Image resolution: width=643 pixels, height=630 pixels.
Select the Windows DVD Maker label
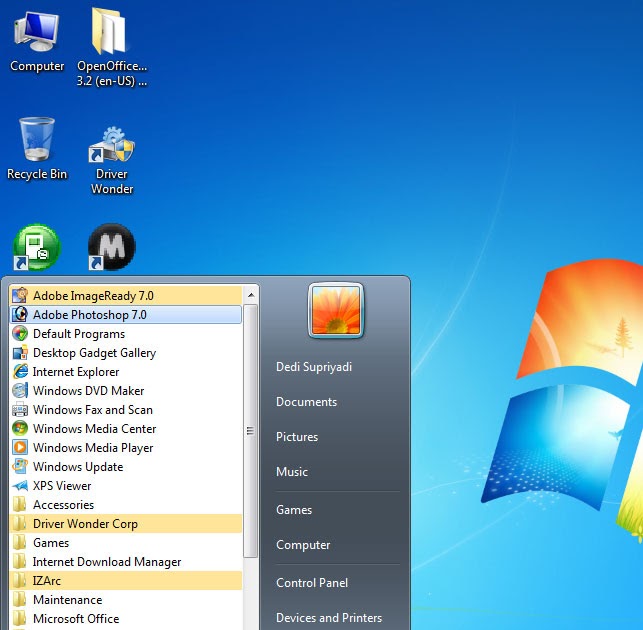pos(88,390)
